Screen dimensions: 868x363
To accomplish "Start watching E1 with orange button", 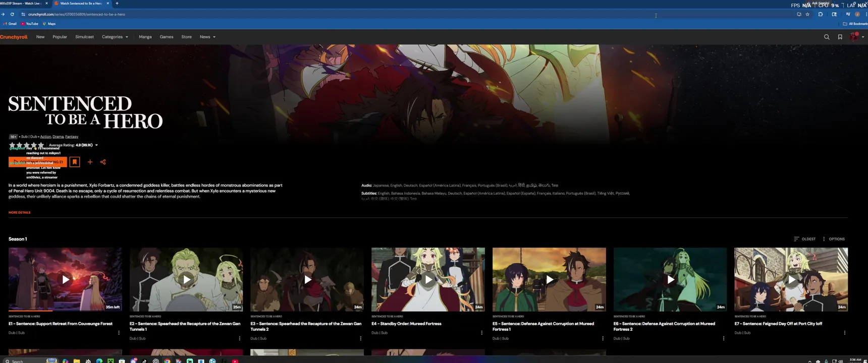I will point(38,162).
